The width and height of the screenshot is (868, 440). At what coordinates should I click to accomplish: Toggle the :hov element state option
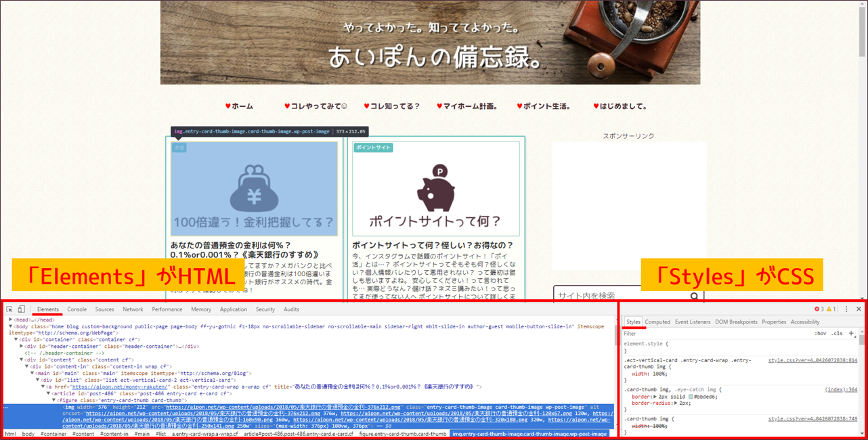click(821, 334)
